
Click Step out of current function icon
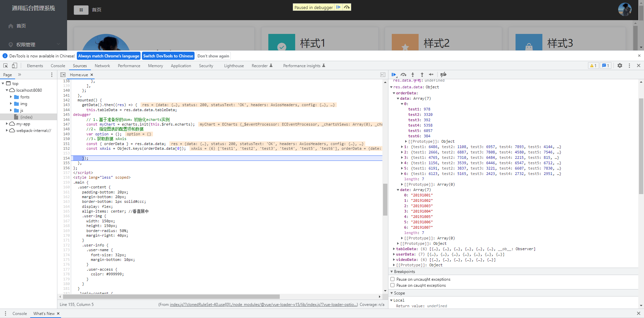click(422, 75)
